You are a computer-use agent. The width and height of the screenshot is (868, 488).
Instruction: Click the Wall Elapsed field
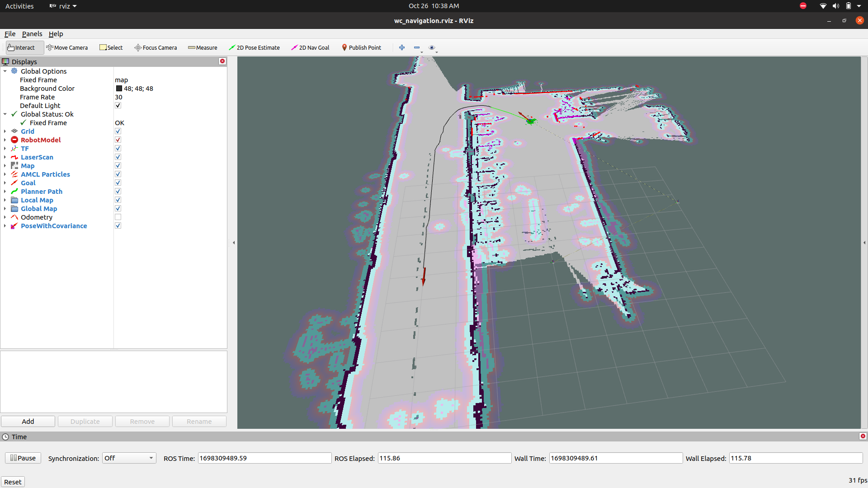pyautogui.click(x=796, y=458)
